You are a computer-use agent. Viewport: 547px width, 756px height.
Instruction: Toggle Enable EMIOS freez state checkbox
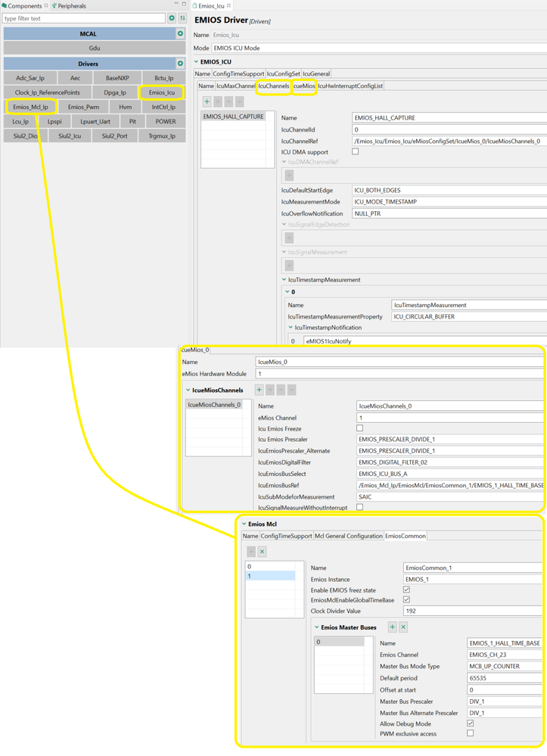pos(407,590)
